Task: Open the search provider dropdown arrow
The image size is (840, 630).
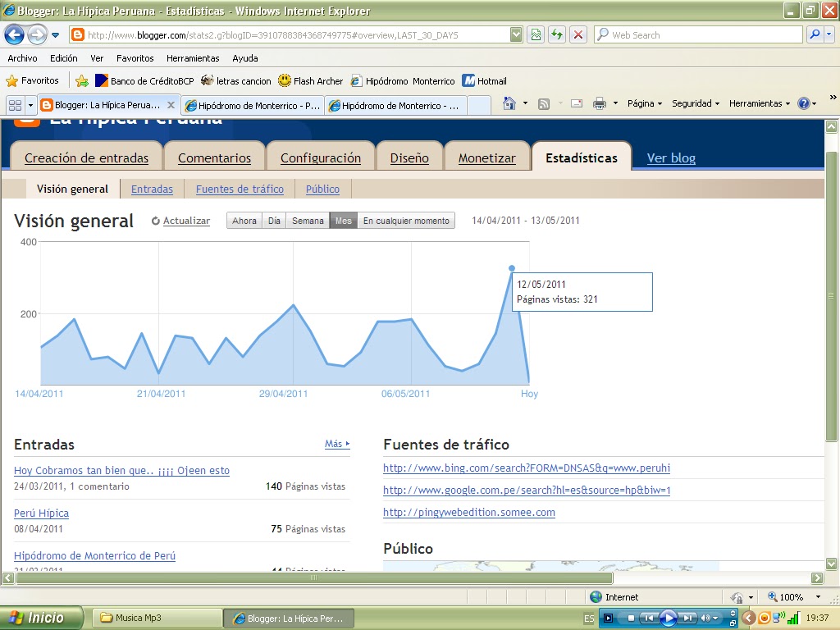Action: click(829, 34)
